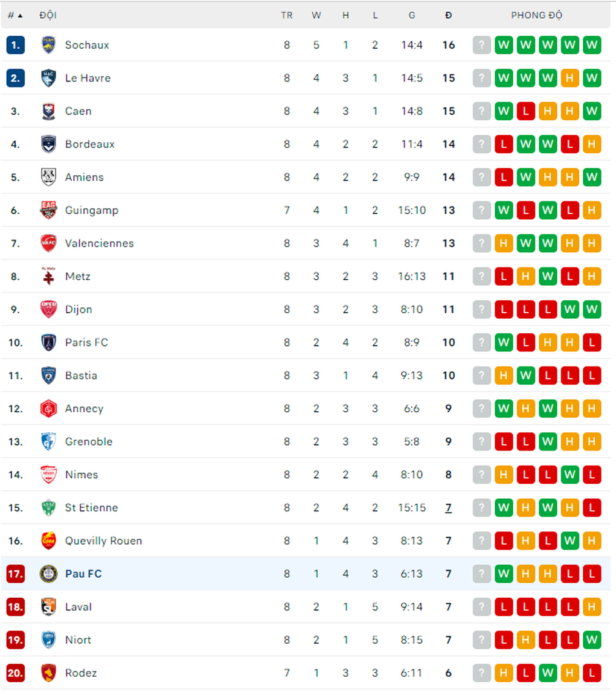Click Dijon's latest green W badge

(592, 309)
